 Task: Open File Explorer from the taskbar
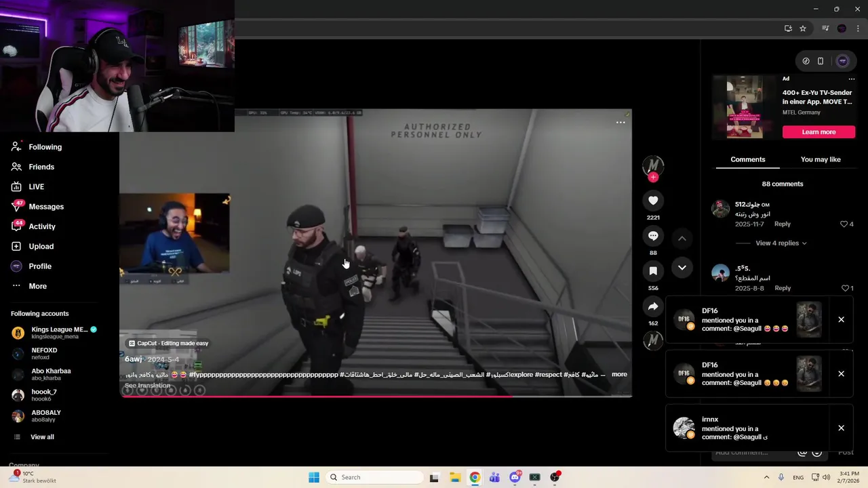coord(455,477)
